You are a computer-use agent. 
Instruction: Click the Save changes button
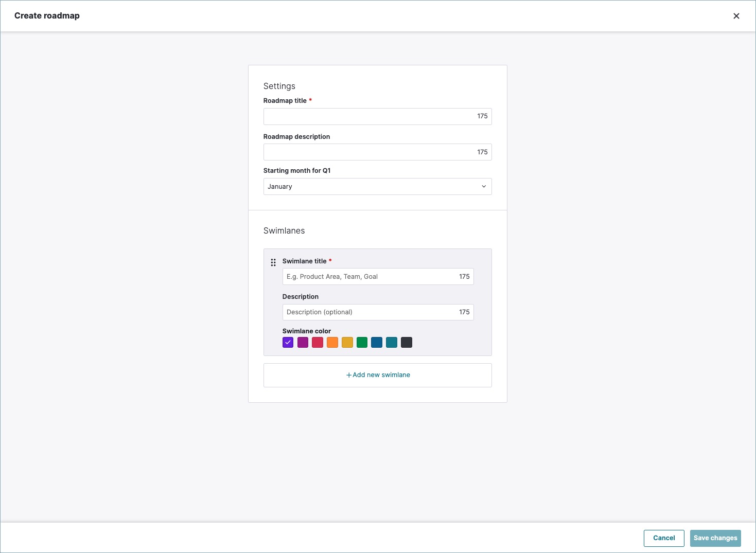pos(715,538)
